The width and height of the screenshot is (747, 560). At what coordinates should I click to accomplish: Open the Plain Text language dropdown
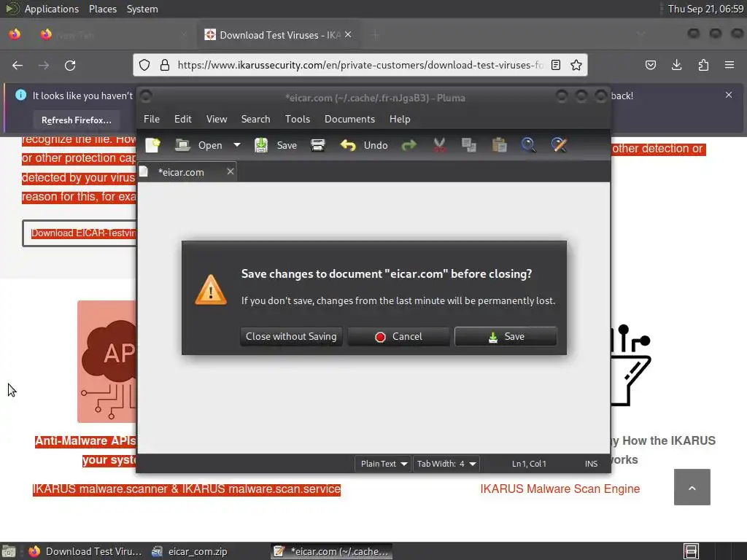coord(384,464)
